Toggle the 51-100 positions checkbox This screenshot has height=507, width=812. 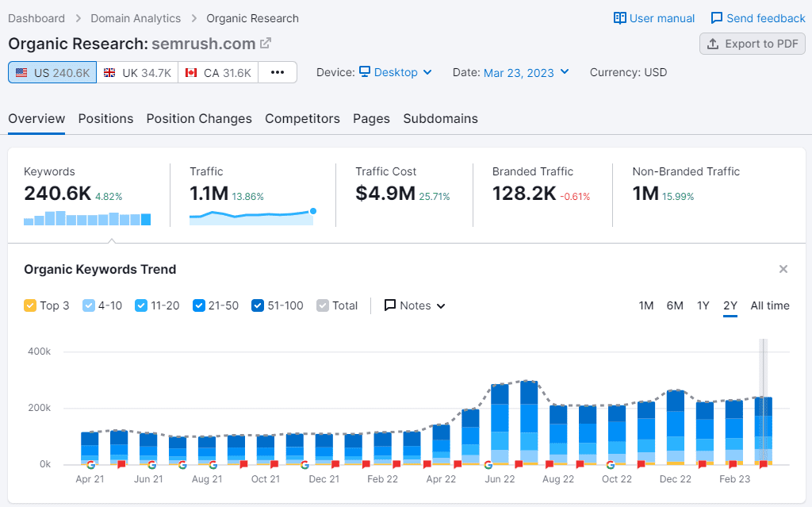pyautogui.click(x=258, y=305)
